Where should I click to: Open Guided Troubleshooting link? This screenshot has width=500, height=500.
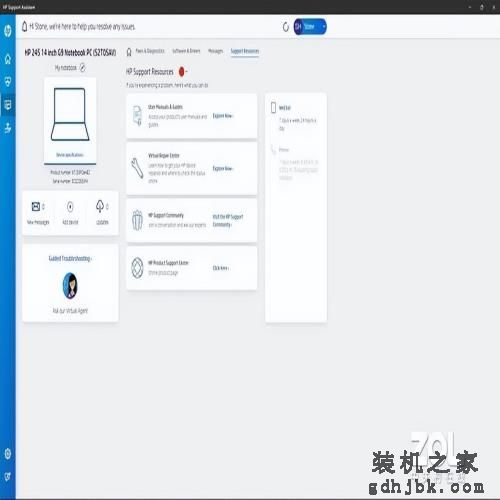pyautogui.click(x=70, y=258)
